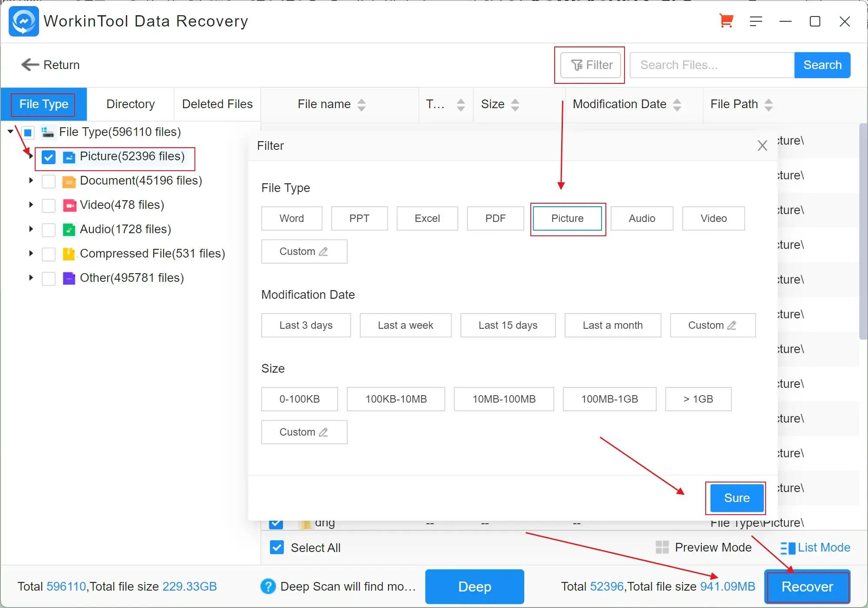
Task: Click the Compressed File icon in tree
Action: tap(69, 254)
